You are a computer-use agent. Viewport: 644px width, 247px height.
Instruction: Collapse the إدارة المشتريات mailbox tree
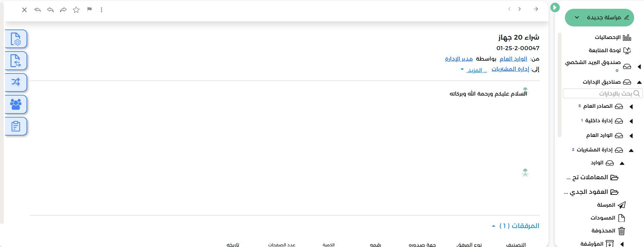(x=631, y=150)
